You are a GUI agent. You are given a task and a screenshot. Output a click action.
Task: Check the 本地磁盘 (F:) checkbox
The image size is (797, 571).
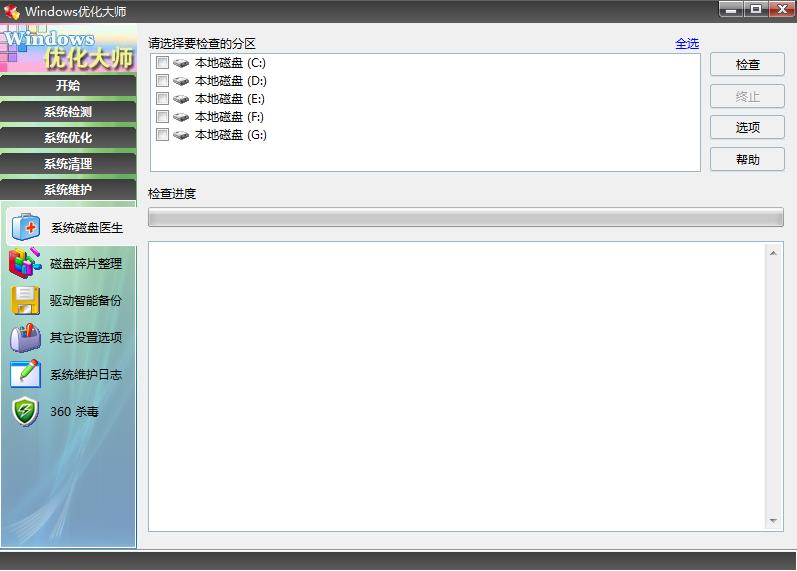tap(162, 116)
